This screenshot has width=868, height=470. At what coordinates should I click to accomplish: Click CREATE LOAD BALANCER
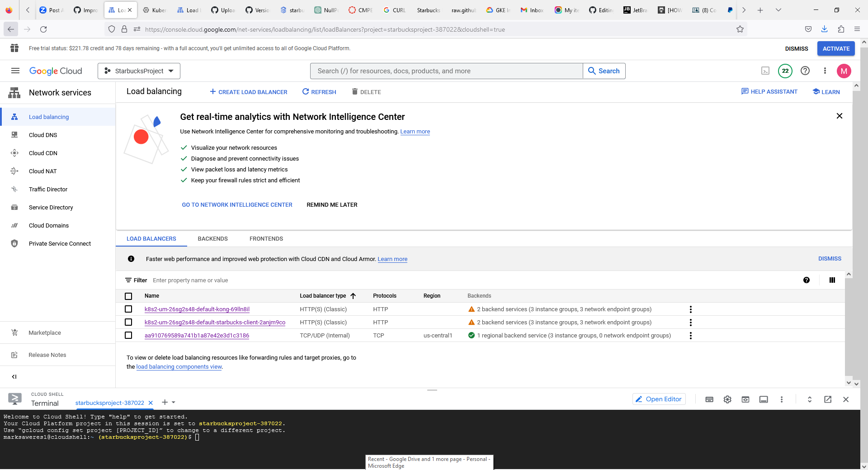[248, 92]
